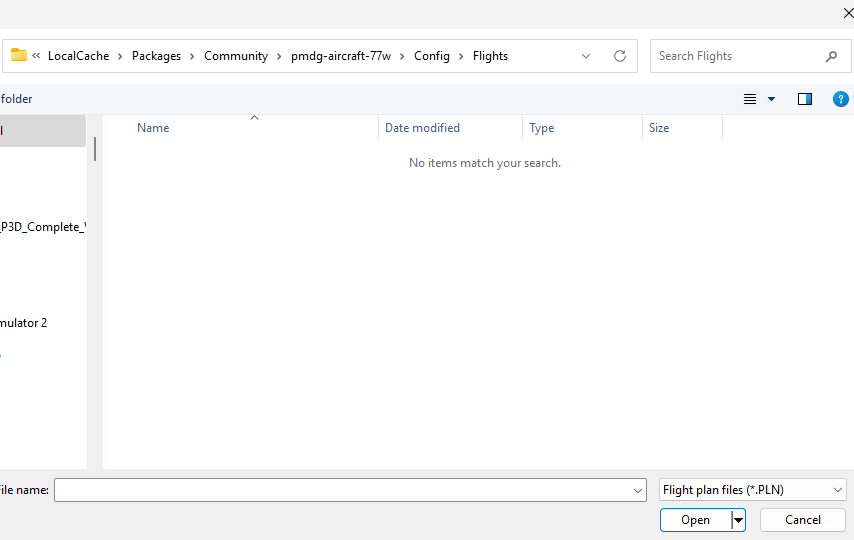Image resolution: width=854 pixels, height=540 pixels.
Task: Navigate to the Community breadcrumb
Action: pos(236,56)
